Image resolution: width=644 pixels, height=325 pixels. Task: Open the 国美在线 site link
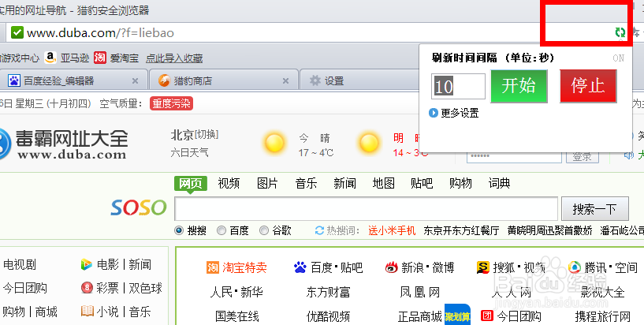237,316
